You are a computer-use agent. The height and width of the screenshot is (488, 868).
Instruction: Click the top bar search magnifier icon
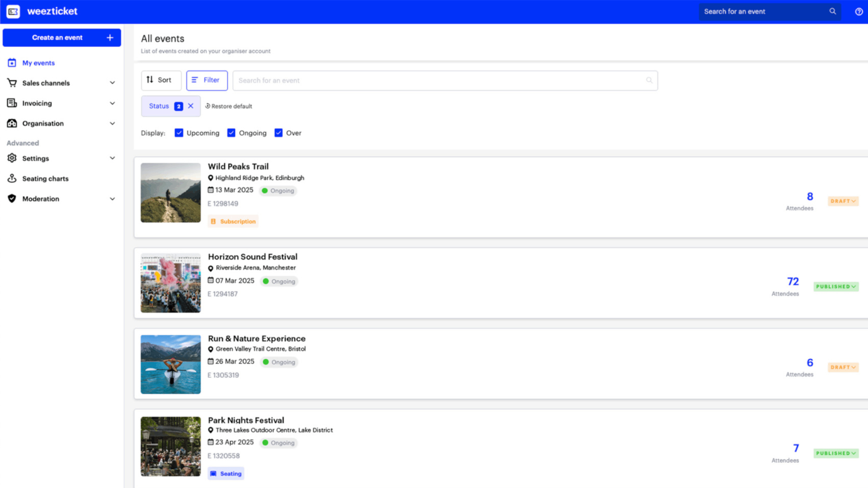click(x=832, y=11)
